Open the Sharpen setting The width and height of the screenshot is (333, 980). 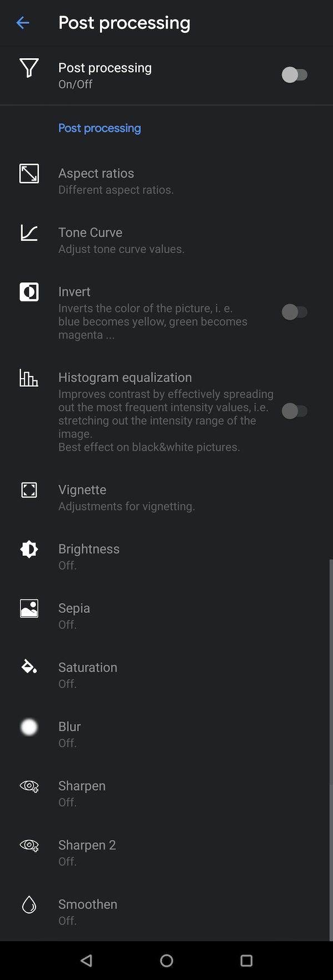tap(167, 793)
